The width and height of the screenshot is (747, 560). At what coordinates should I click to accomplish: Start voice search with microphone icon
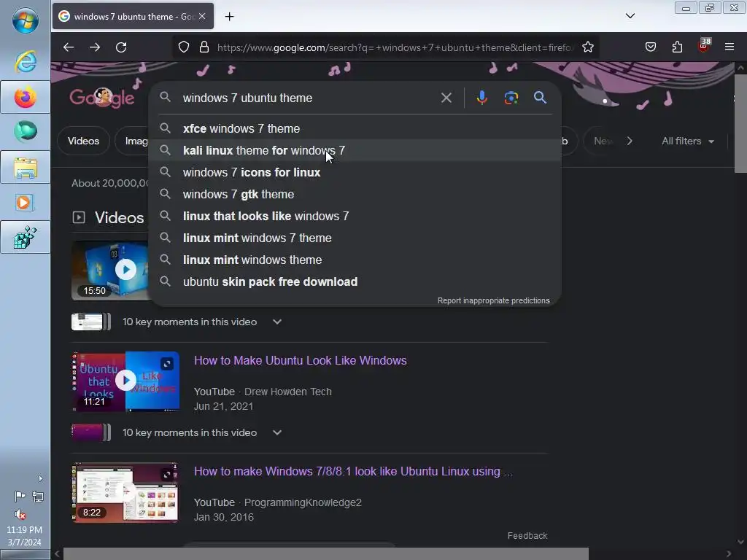481,98
